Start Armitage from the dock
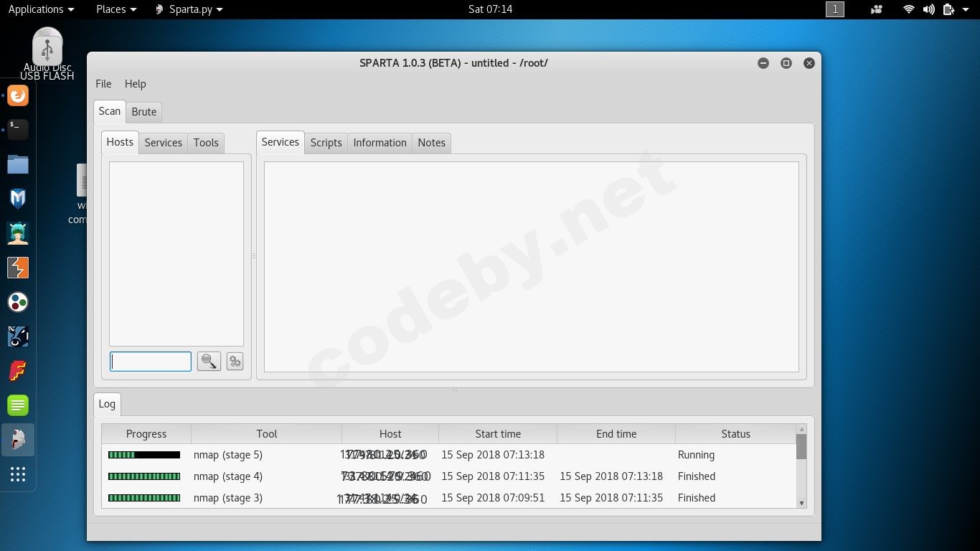980x551 pixels. click(x=18, y=233)
